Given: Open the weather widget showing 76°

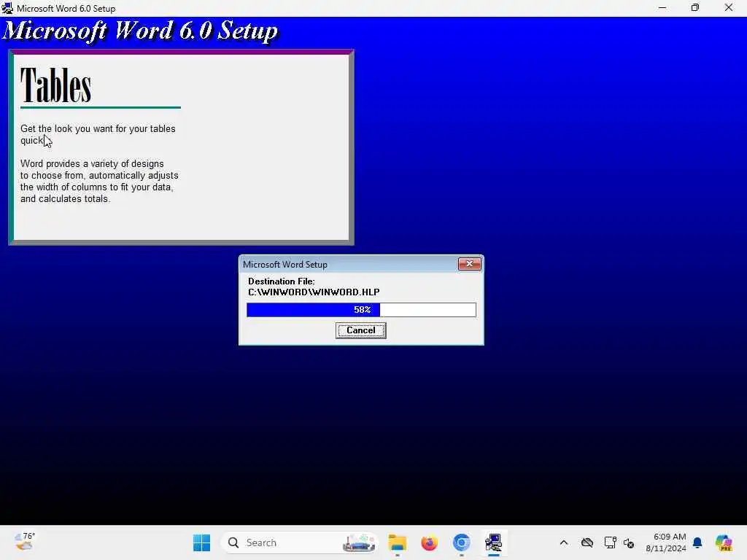Looking at the screenshot, I should pos(24,542).
